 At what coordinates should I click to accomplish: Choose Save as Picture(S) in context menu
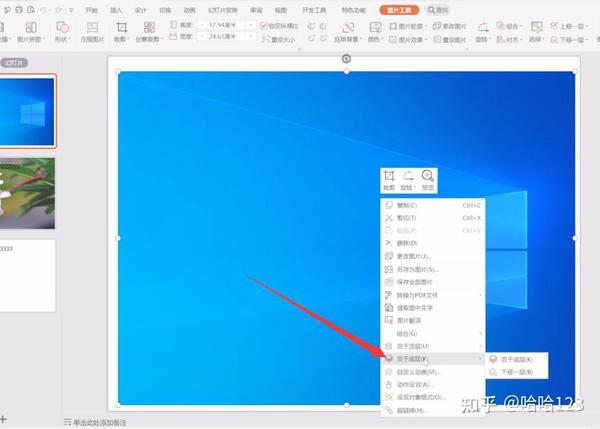coord(433,269)
